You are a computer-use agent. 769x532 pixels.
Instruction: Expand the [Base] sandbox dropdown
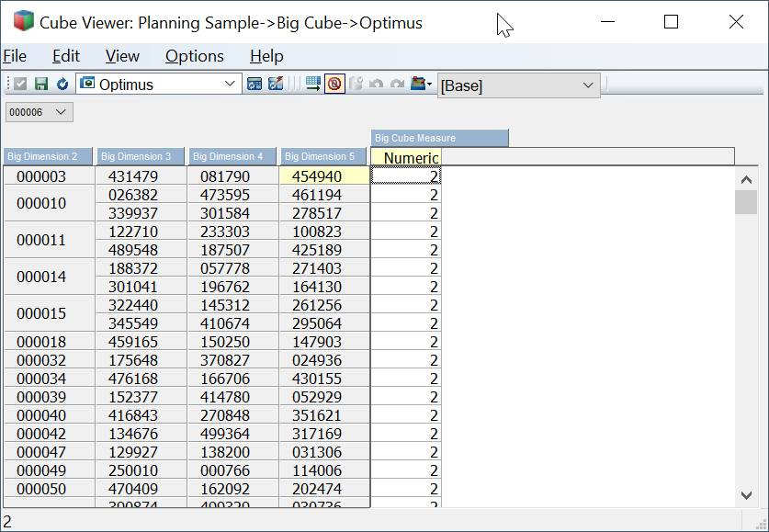point(588,85)
